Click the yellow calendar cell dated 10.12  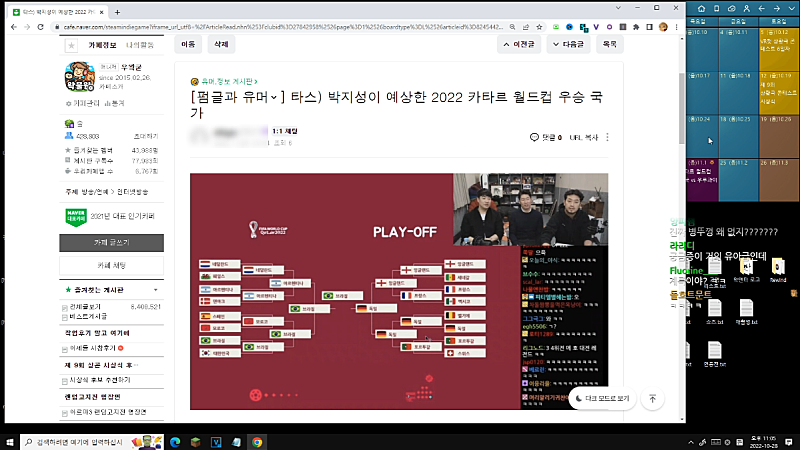click(779, 49)
